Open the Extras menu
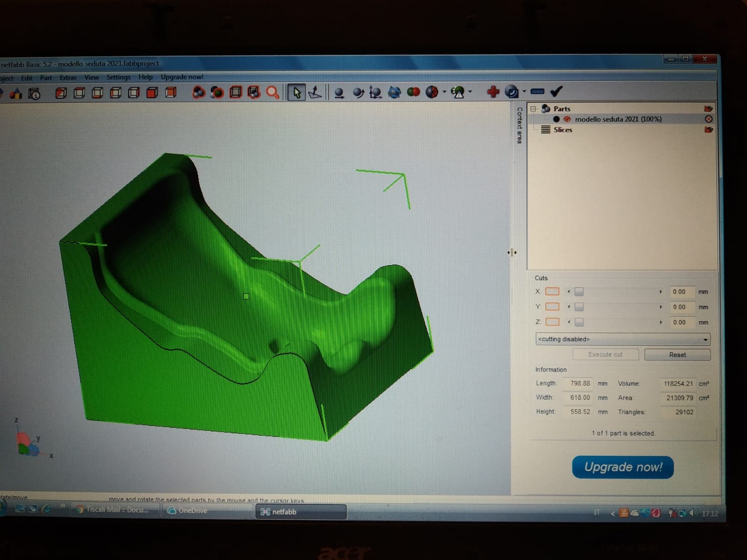Image resolution: width=747 pixels, height=560 pixels. (x=68, y=77)
